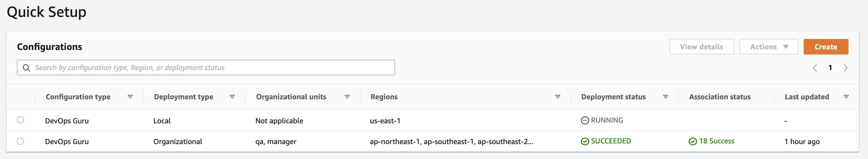Go to previous page arrow
The height and width of the screenshot is (159, 868).
pyautogui.click(x=814, y=68)
